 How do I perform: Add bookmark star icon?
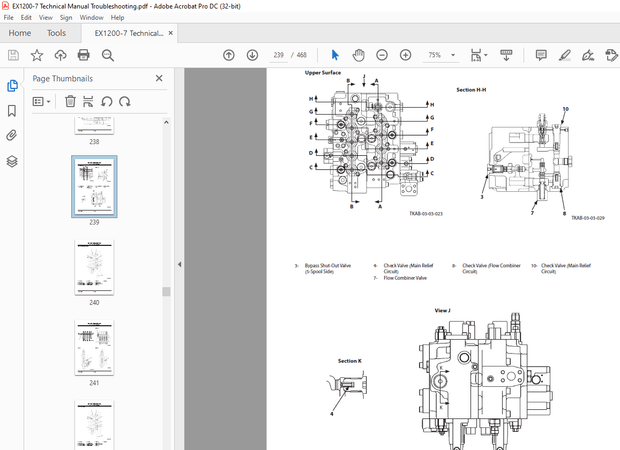click(x=37, y=55)
